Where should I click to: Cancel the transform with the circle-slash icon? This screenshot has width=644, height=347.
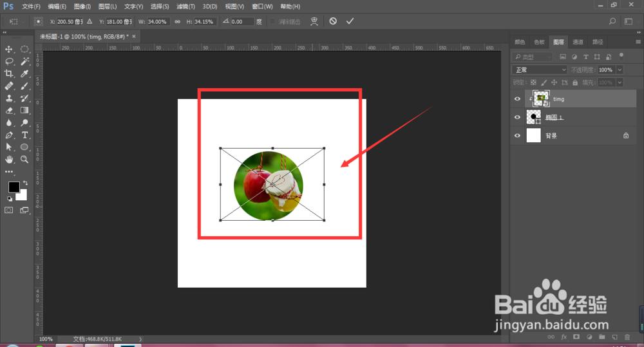click(333, 21)
